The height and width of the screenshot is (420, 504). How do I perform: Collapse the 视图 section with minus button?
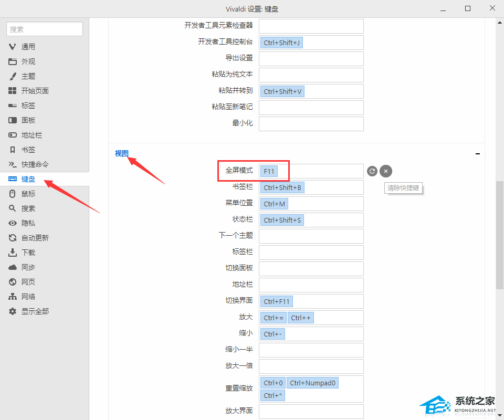[x=478, y=154]
